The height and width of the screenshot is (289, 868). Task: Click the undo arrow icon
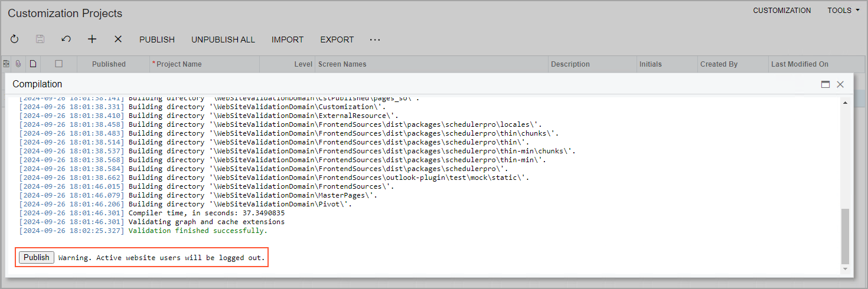pyautogui.click(x=66, y=40)
